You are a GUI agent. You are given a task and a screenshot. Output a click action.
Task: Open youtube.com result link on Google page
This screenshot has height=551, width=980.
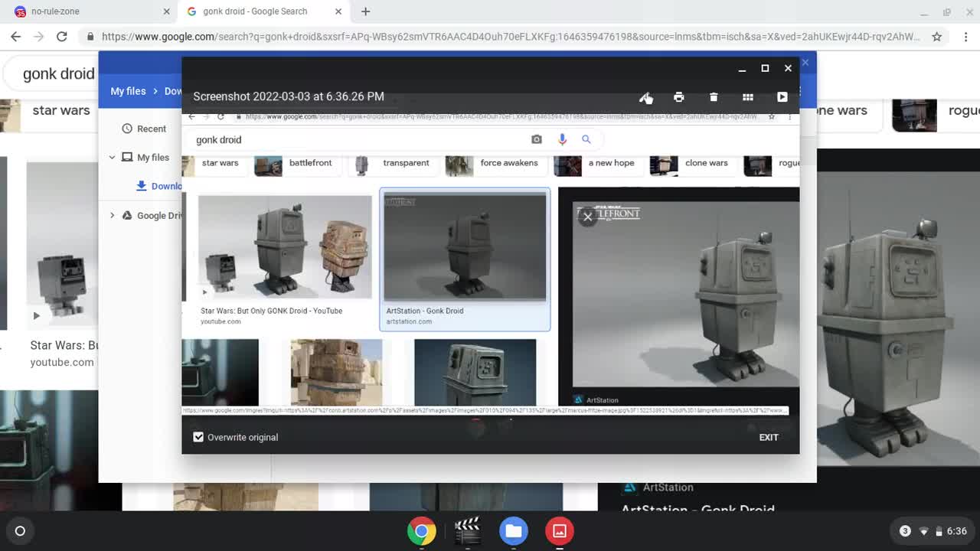pyautogui.click(x=62, y=362)
